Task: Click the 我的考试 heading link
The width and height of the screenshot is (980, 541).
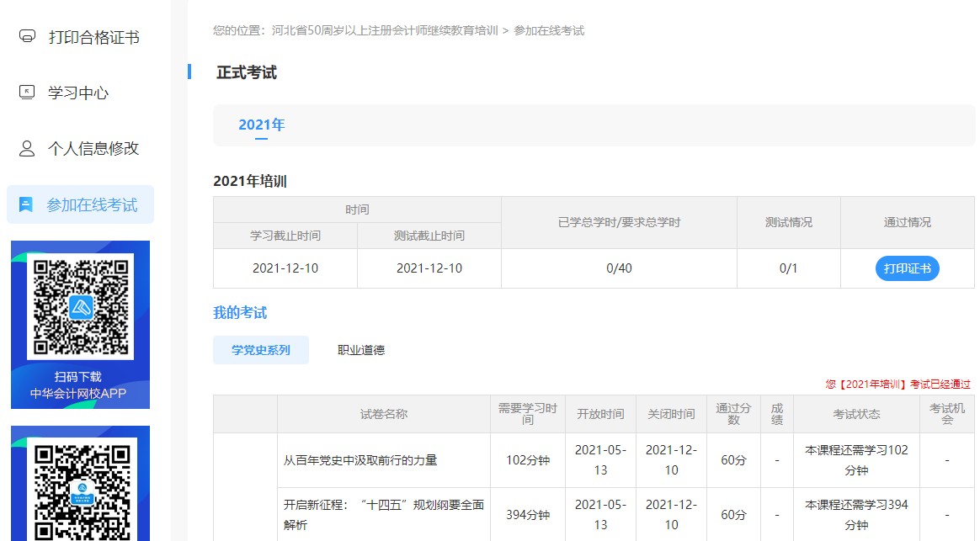Action: point(239,312)
